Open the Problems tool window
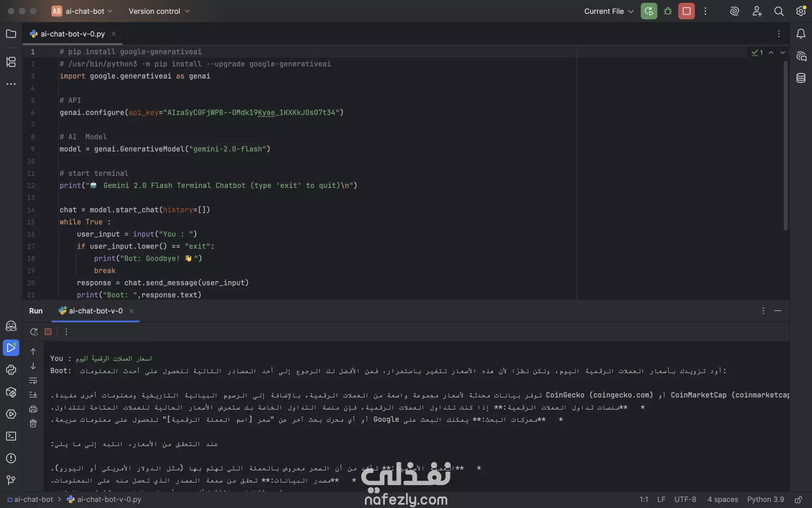The width and height of the screenshot is (812, 508). pos(11,458)
